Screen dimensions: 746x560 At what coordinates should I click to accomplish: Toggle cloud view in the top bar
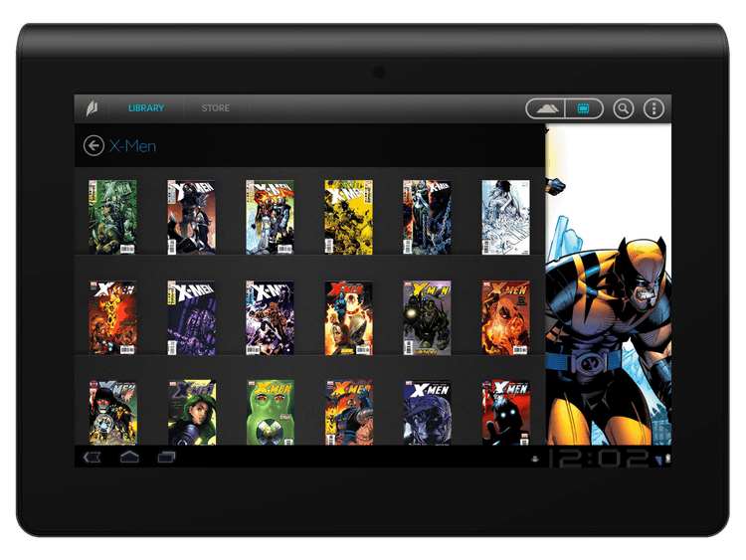coord(545,108)
